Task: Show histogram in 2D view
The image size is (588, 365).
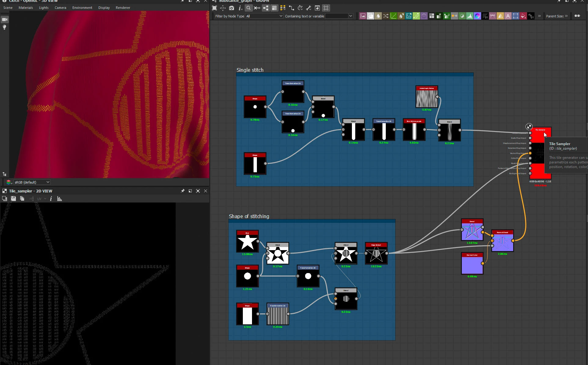Action: (60, 199)
